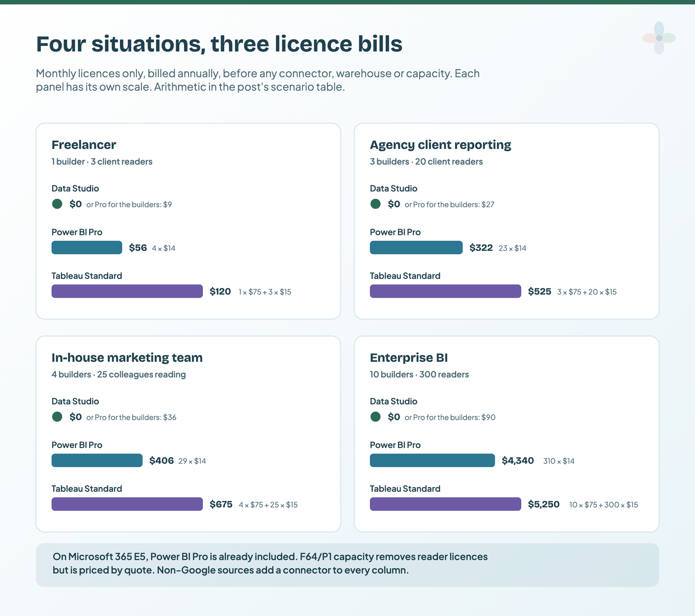Image resolution: width=695 pixels, height=616 pixels.
Task: Click the "$5,250" Tableau value
Action: click(x=544, y=504)
